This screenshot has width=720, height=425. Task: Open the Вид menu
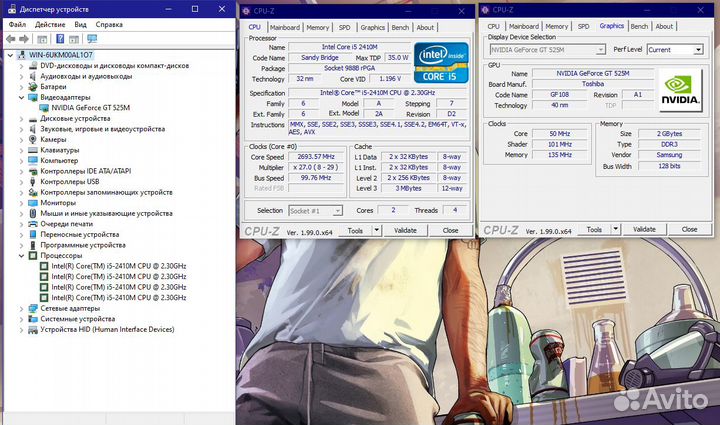80,24
